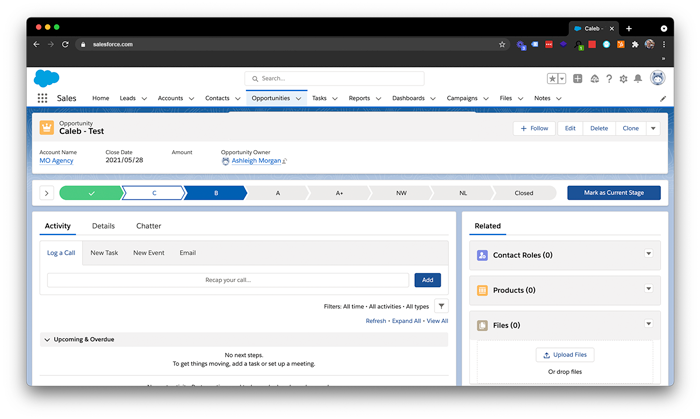Image resolution: width=700 pixels, height=419 pixels.
Task: Open the Chrome three-dot menu
Action: (664, 44)
